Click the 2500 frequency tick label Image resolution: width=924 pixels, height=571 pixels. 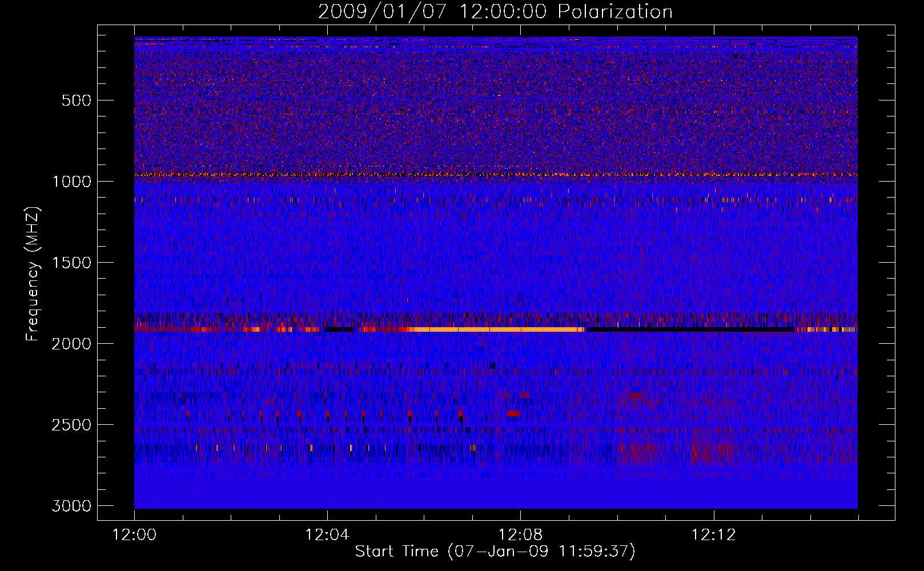pos(71,425)
